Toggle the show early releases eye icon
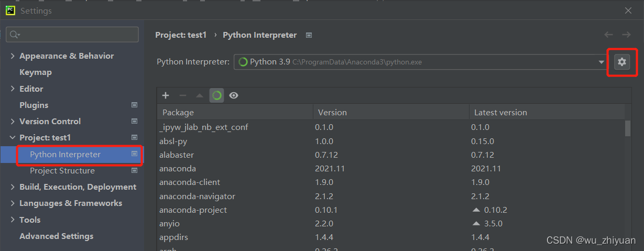This screenshot has height=251, width=644. [x=234, y=95]
